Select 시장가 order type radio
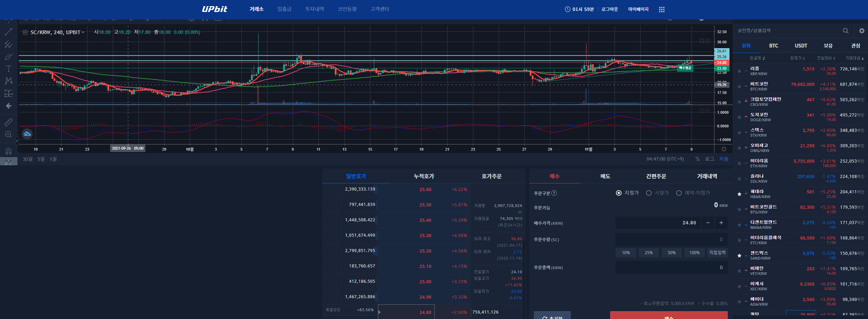Image resolution: width=868 pixels, height=319 pixels. pyautogui.click(x=649, y=193)
